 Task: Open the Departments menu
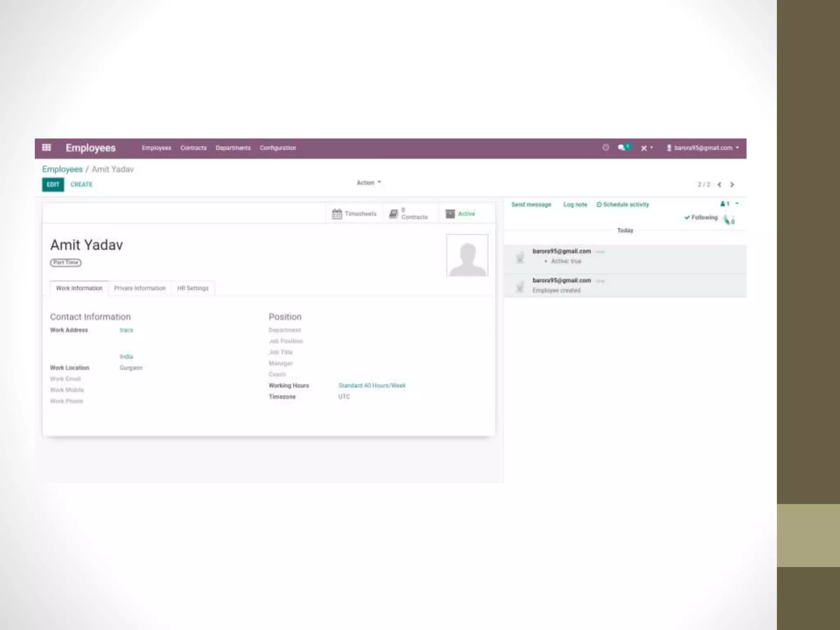coord(233,148)
